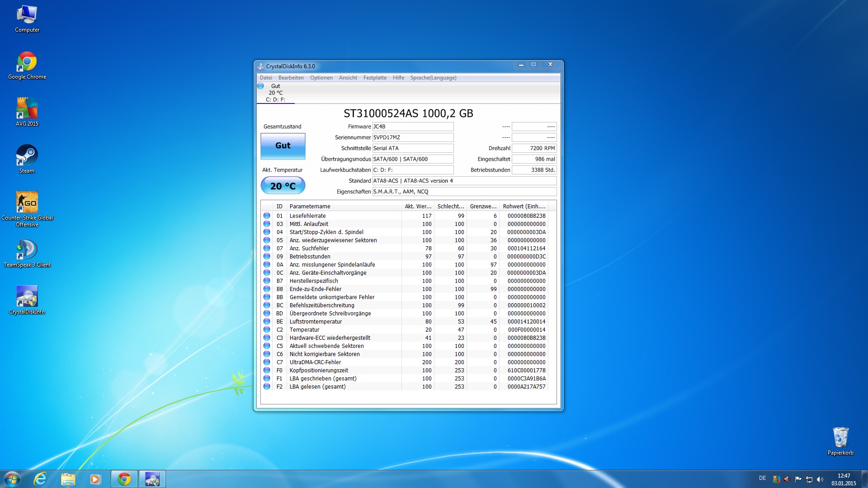Click the Gut health status button
This screenshot has width=868, height=488.
283,146
